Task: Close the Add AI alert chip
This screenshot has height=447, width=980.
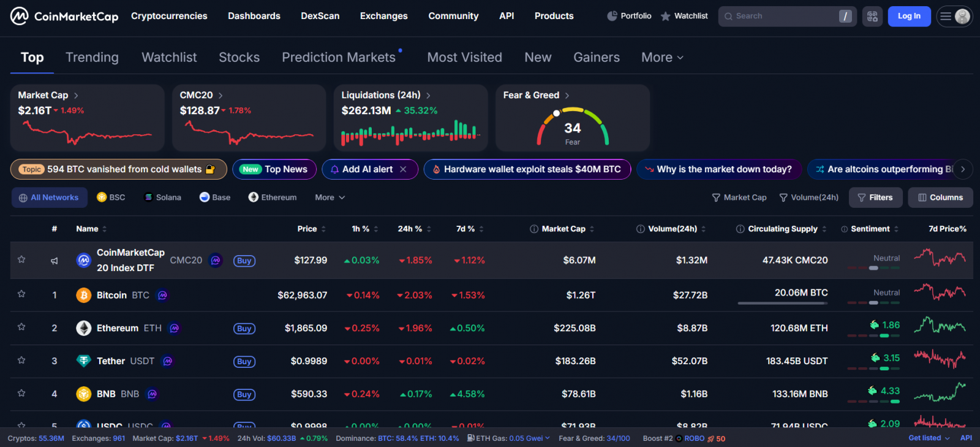Action: pyautogui.click(x=403, y=169)
